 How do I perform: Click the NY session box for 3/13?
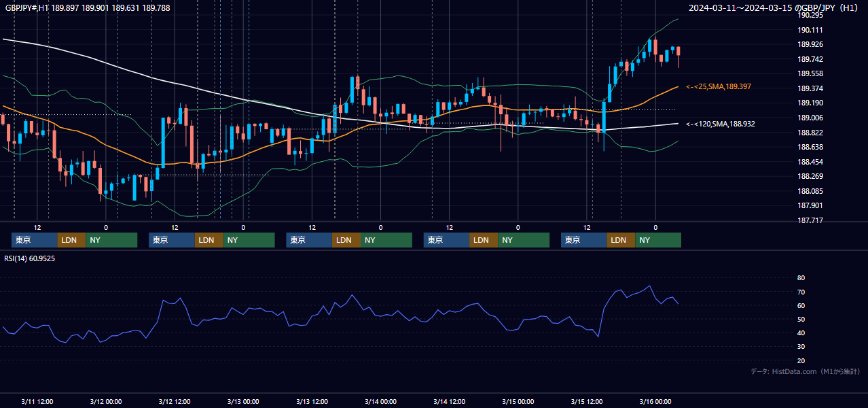tap(386, 240)
